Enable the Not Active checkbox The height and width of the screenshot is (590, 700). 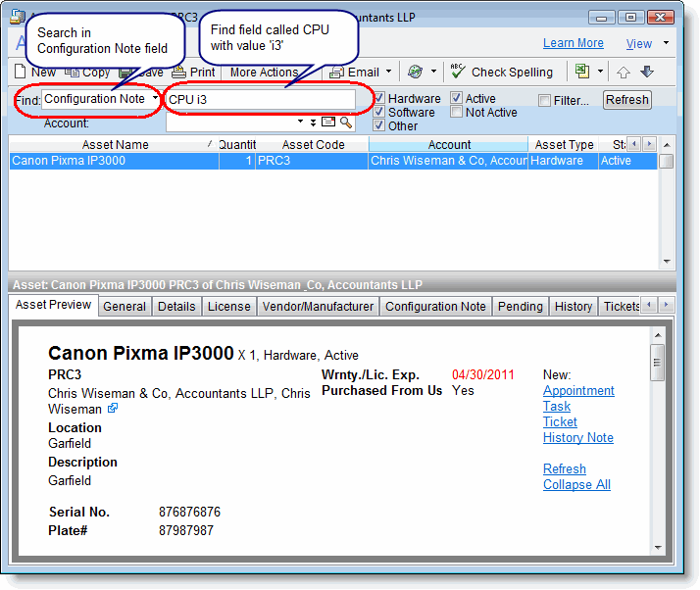click(x=457, y=113)
